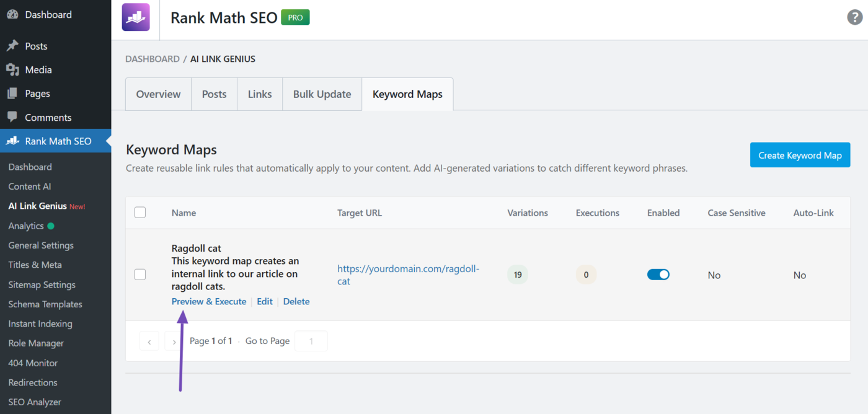The image size is (868, 414).
Task: Click the Rank Math SEO header title
Action: [224, 18]
